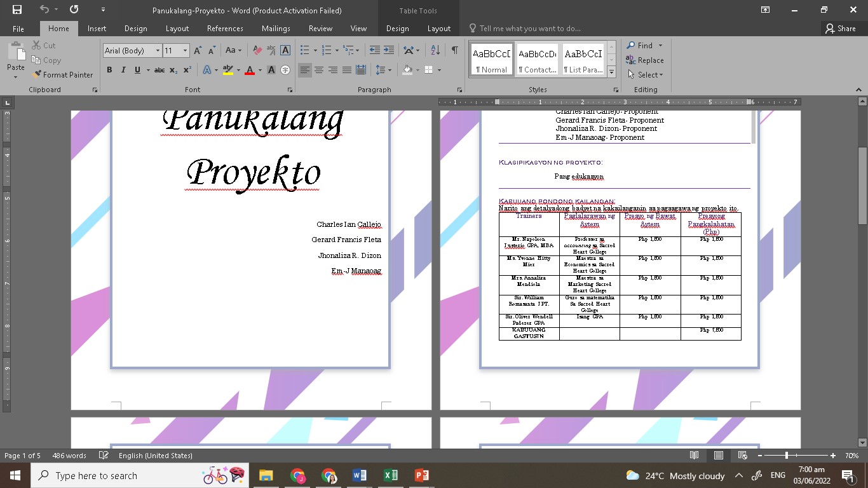Click the 70% zoom level button
This screenshot has height=488, width=868.
pos(852,456)
